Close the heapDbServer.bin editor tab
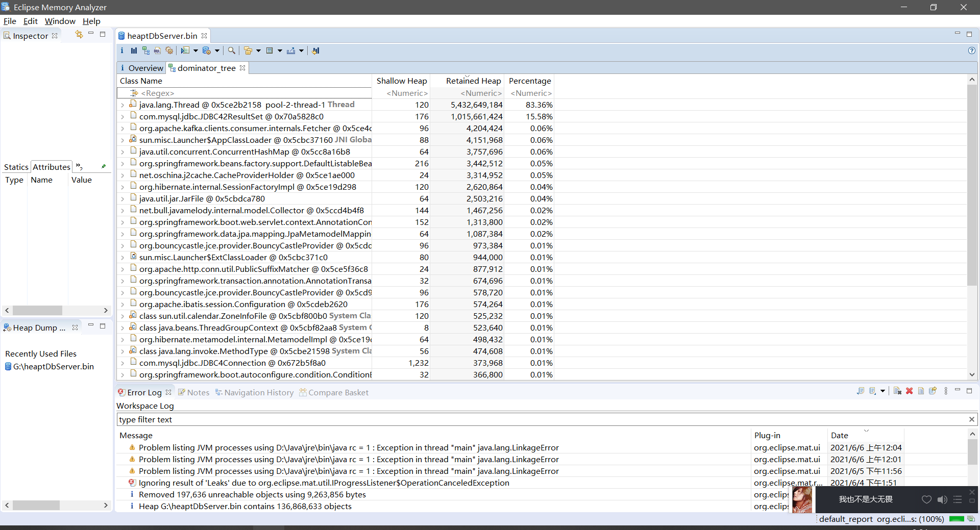 click(x=204, y=36)
